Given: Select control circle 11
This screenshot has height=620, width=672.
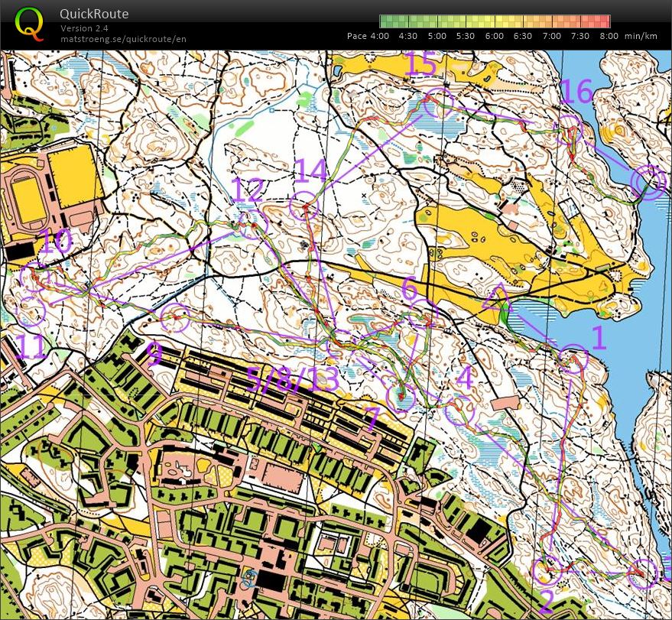Looking at the screenshot, I should coord(32,311).
